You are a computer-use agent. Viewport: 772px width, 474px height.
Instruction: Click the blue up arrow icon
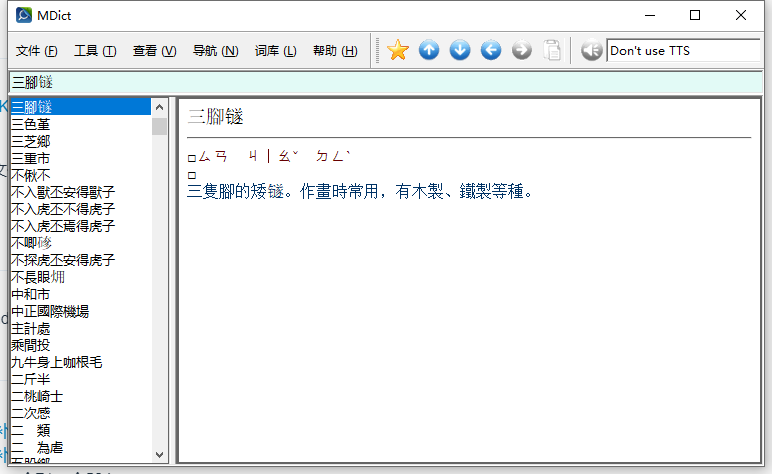pyautogui.click(x=429, y=50)
